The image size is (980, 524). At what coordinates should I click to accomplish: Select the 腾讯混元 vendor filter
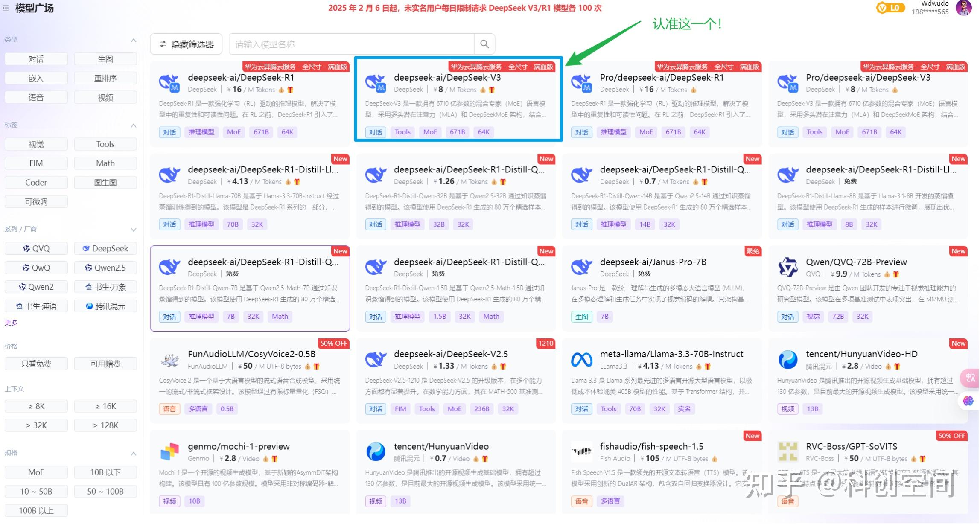[105, 306]
